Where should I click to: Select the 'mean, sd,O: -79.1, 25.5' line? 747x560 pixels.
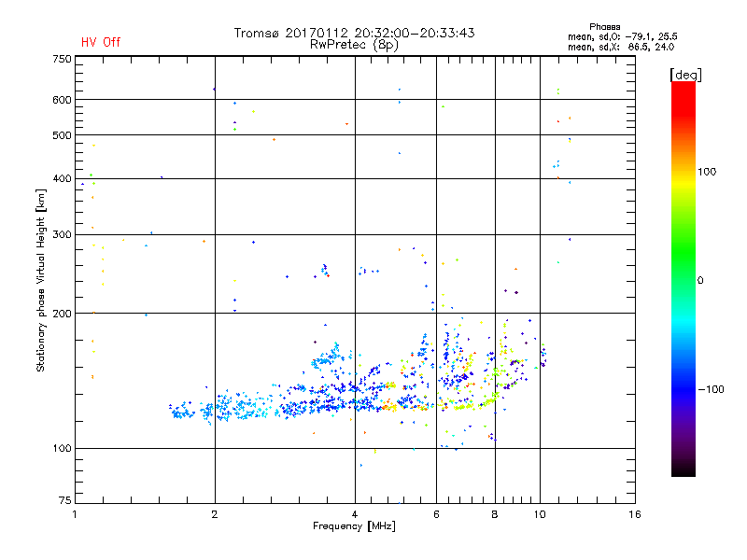pyautogui.click(x=623, y=36)
